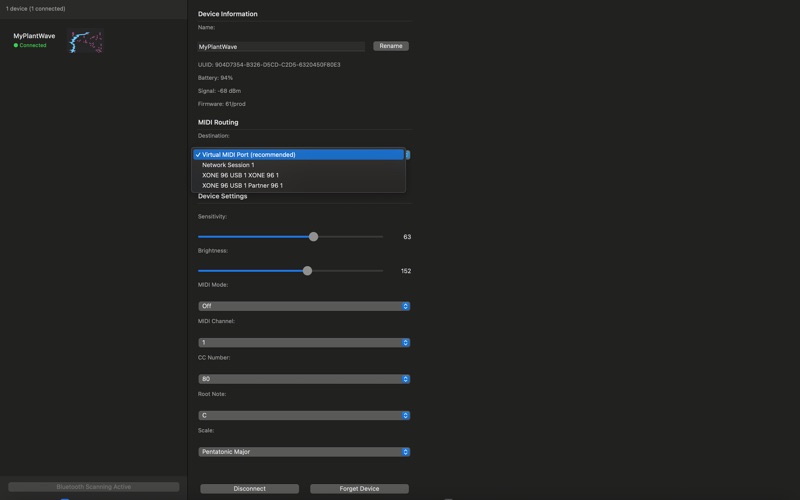The height and width of the screenshot is (500, 800).
Task: Click the Brightness slider handle
Action: point(307,271)
